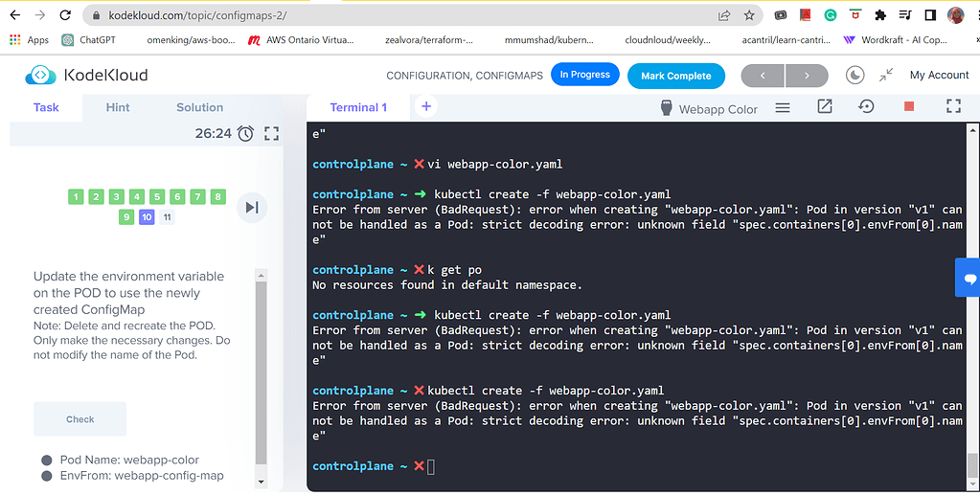The image size is (980, 495).
Task: Click the alarm clock timer icon
Action: coord(246,133)
